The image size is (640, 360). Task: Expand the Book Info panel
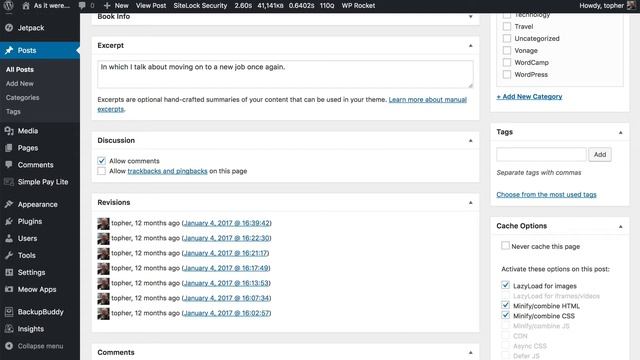470,17
